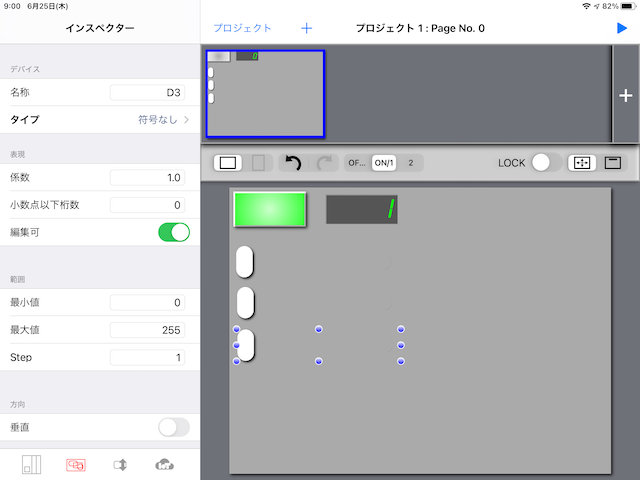Choose portrait orientation icon

pyautogui.click(x=258, y=163)
